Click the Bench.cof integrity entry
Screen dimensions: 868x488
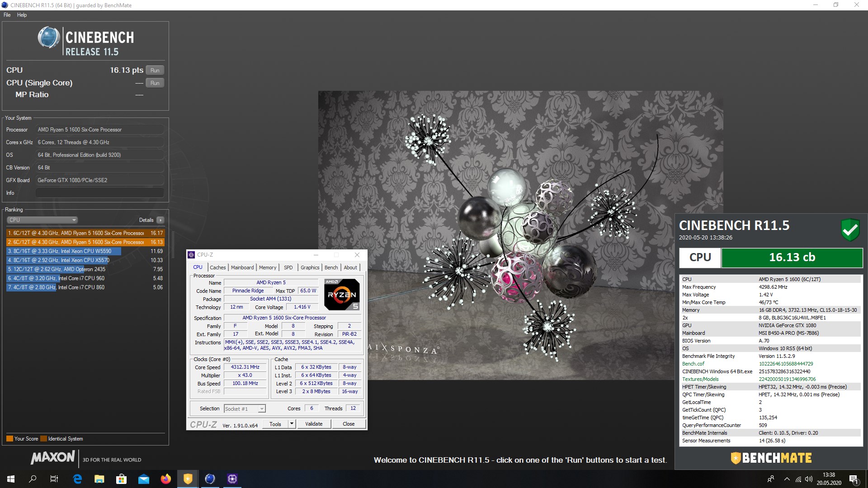click(x=770, y=364)
